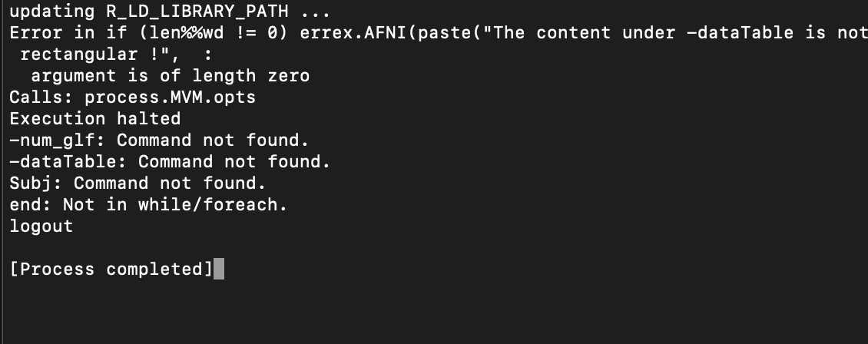Image resolution: width=868 pixels, height=344 pixels.
Task: Click the "Execution halted" line
Action: tap(95, 119)
